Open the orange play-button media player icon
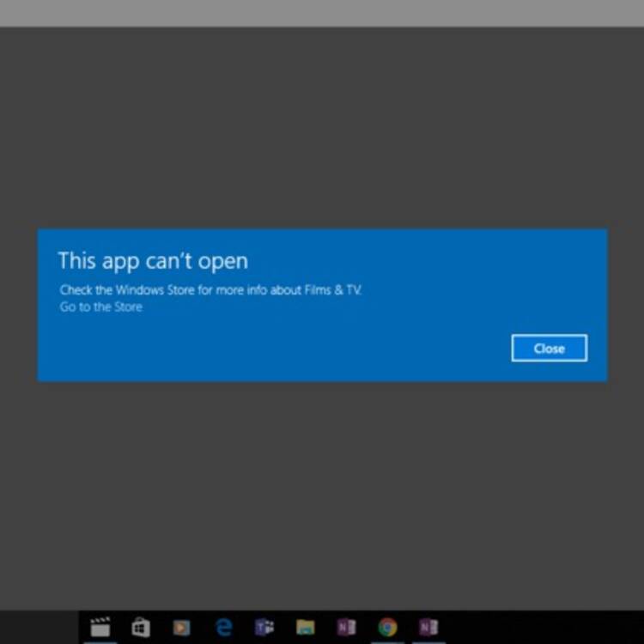The width and height of the screenshot is (644, 644). [181, 627]
